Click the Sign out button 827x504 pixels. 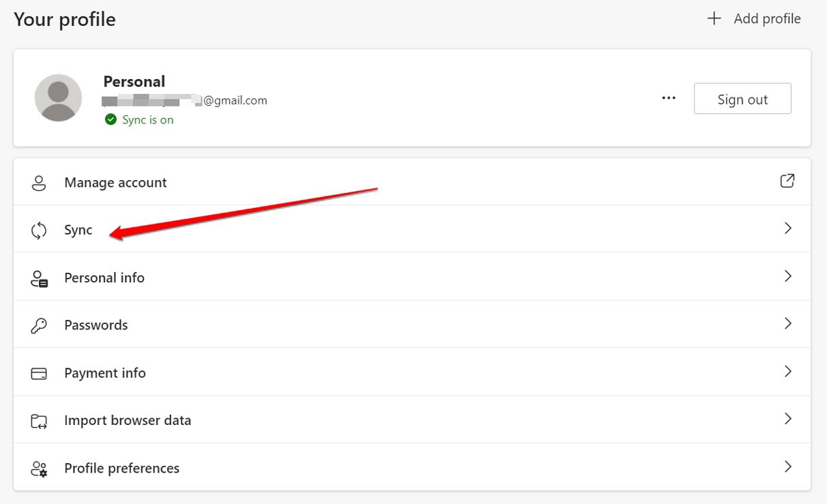(742, 98)
